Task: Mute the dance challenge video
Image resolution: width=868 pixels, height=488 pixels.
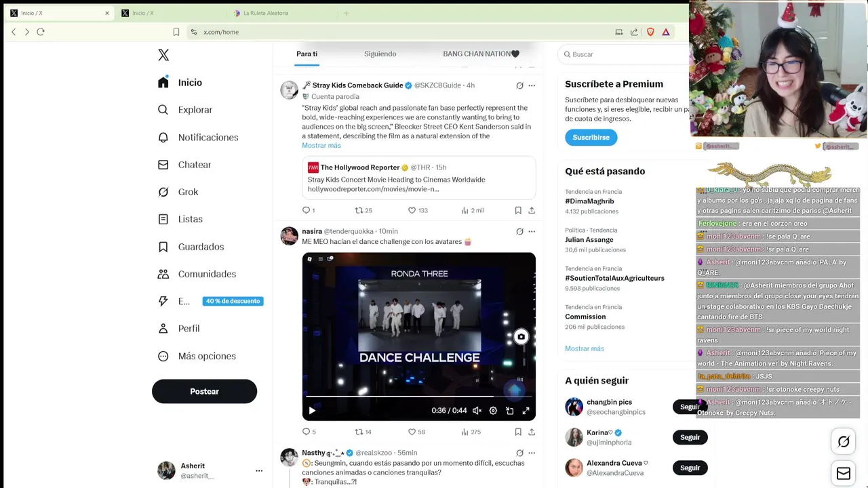Action: (477, 411)
